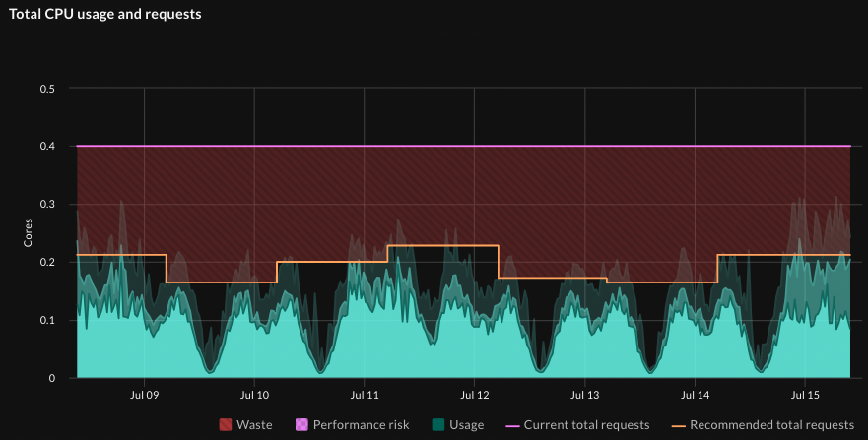Click the Cores y-axis title
Viewport: 868px width, 440px height.
pos(28,233)
